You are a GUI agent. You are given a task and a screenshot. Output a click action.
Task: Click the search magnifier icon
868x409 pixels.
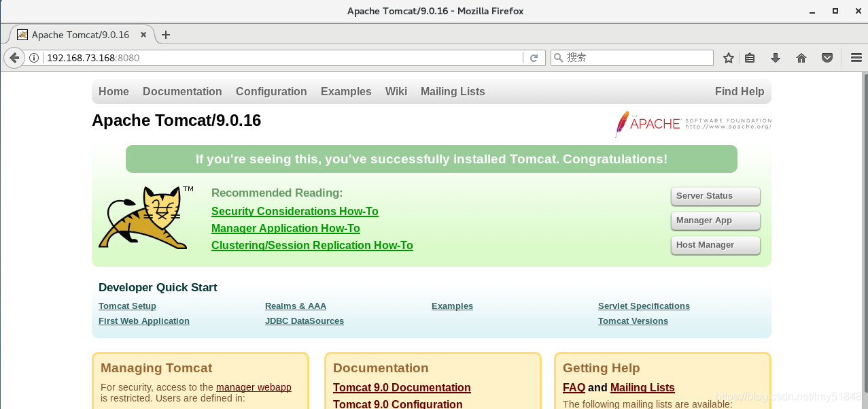(558, 58)
